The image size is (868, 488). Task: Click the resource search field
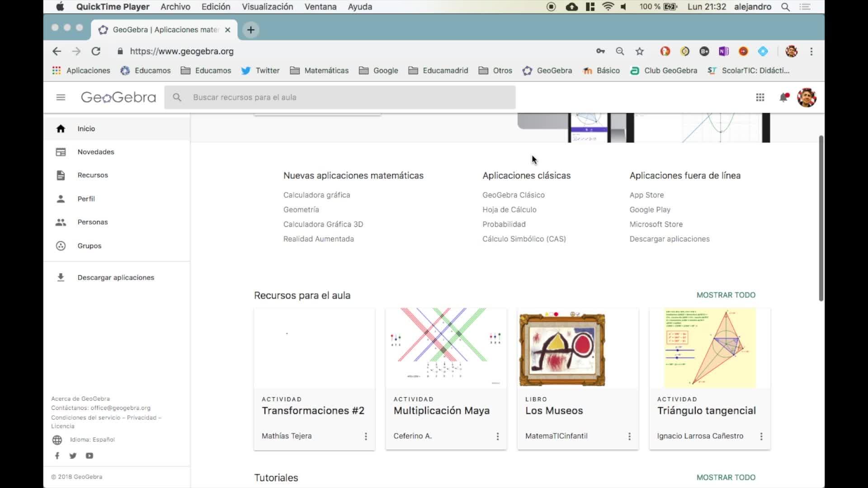click(339, 97)
